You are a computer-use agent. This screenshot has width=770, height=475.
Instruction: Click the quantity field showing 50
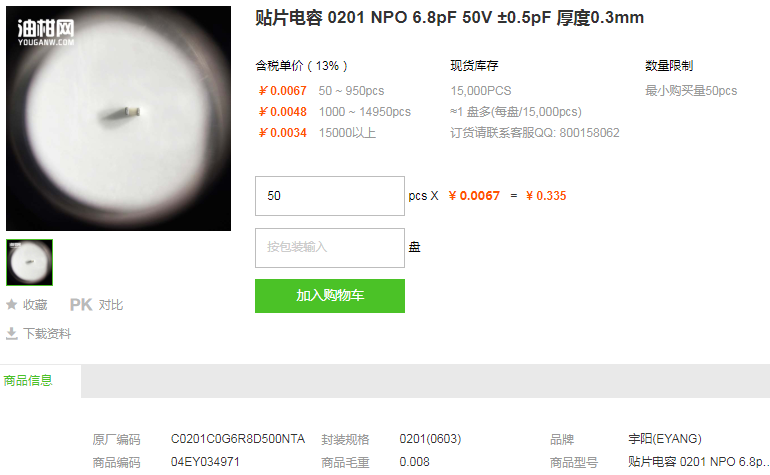(x=330, y=196)
